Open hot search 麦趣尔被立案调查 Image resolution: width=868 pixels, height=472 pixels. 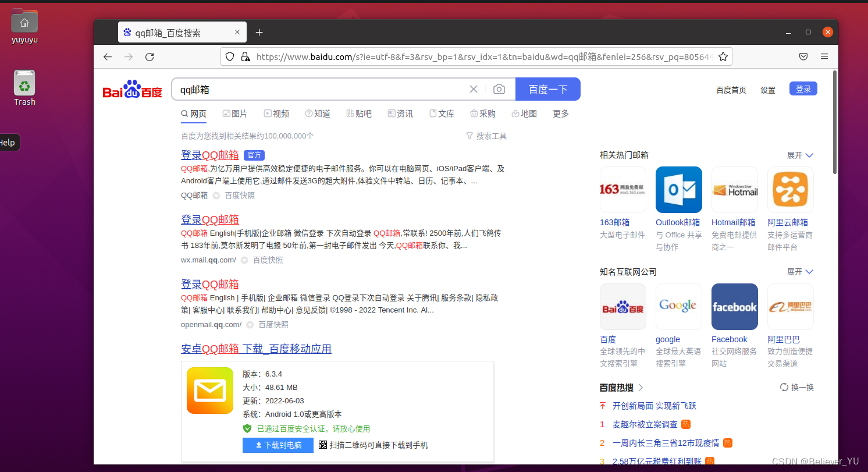coord(645,424)
